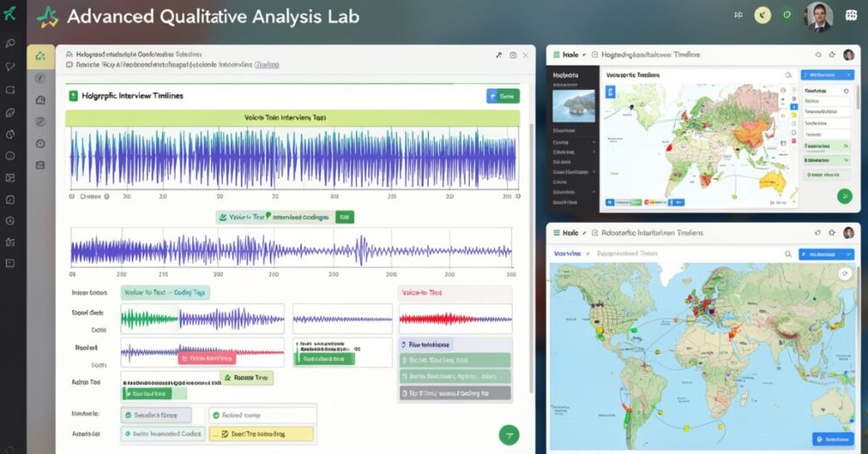Viewport: 868px width, 454px height.
Task: Open the user profile photo in top bar
Action: 820,15
